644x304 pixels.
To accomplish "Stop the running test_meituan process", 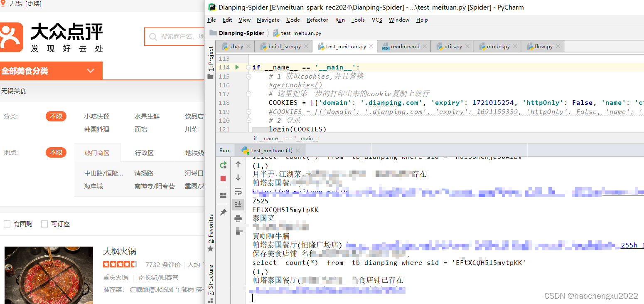I will [x=223, y=178].
